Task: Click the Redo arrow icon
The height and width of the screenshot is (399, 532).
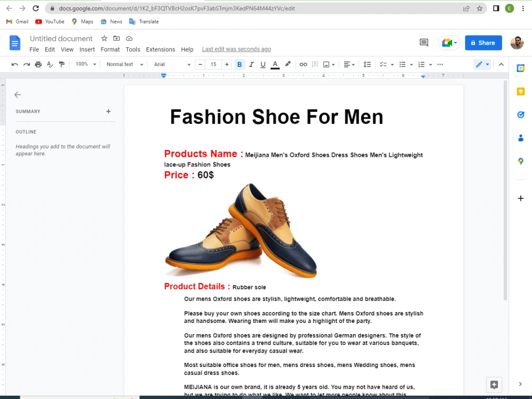Action: click(27, 64)
